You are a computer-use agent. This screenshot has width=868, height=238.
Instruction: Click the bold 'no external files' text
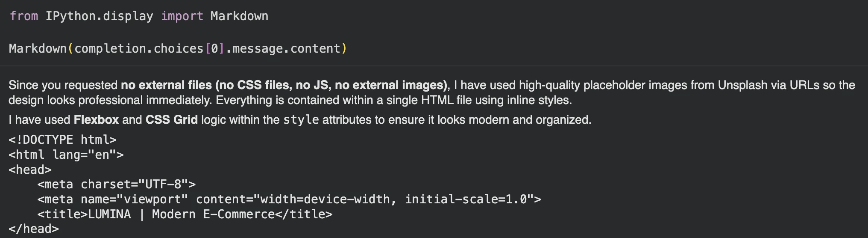(167, 85)
